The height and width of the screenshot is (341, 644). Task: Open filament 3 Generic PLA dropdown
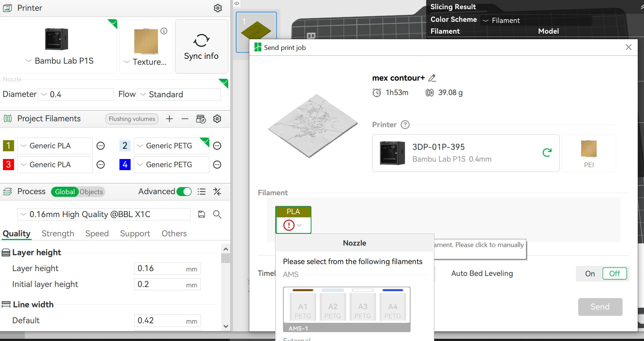tap(55, 165)
